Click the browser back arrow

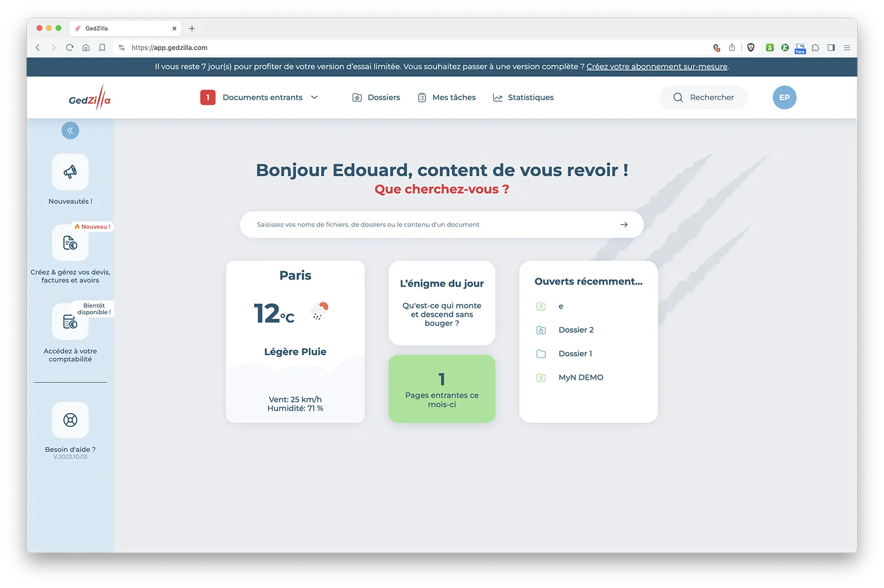pyautogui.click(x=38, y=48)
